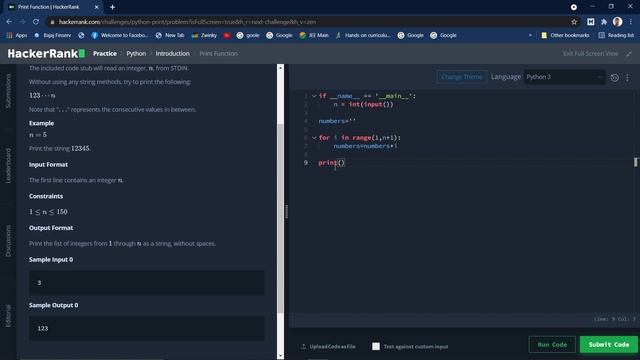This screenshot has height=360, width=640.
Task: Open the Chrome three-dot menu
Action: [631, 22]
